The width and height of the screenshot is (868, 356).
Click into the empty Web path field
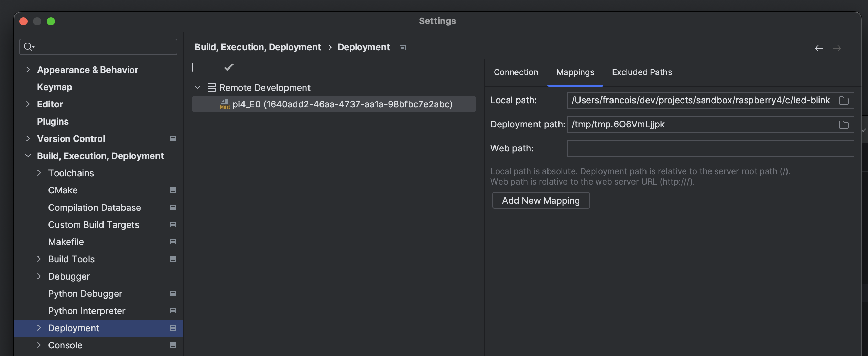tap(710, 149)
